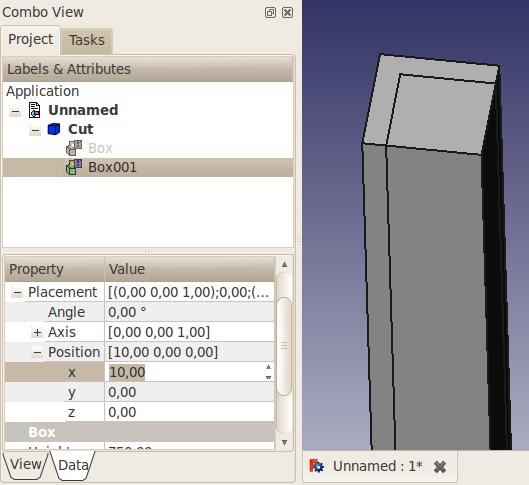Click the Unnamed document icon in tree
The height and width of the screenshot is (485, 529).
[34, 110]
